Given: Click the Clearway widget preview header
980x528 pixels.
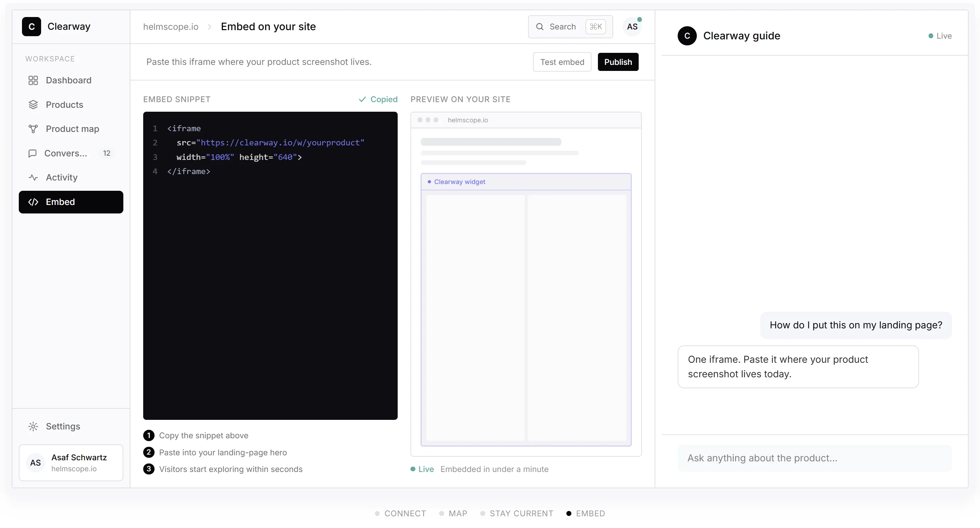Looking at the screenshot, I should [x=526, y=182].
